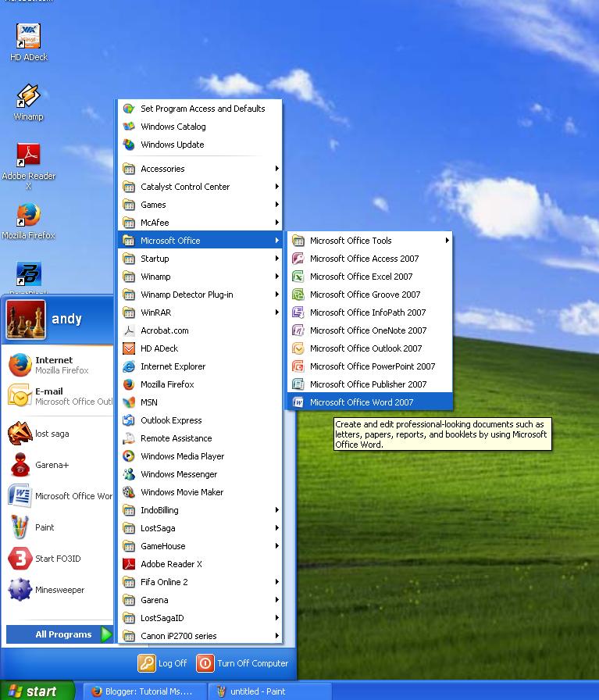Switch to untitled - Paint taskbar window
599x700 pixels.
tap(269, 691)
